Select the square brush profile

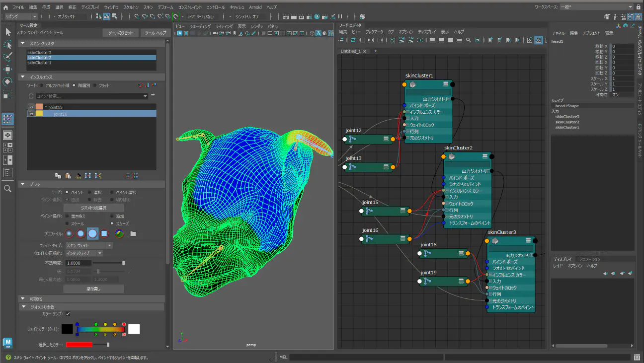click(x=104, y=233)
